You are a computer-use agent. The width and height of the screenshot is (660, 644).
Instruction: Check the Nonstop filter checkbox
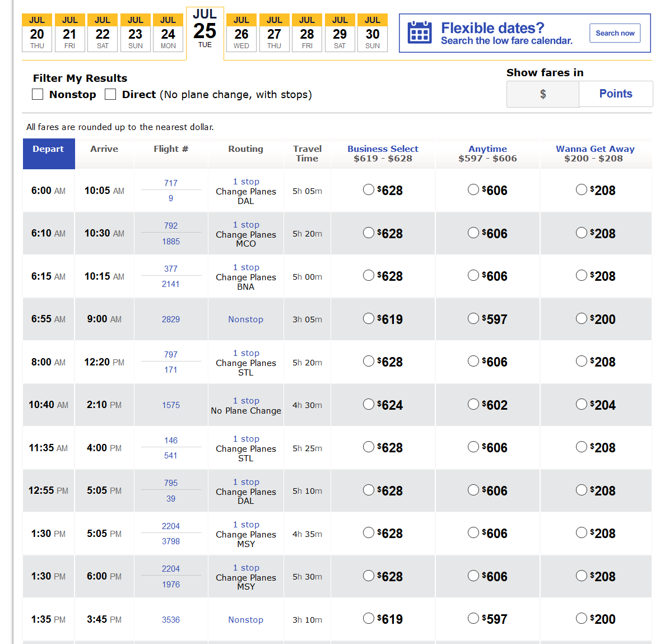(x=38, y=94)
